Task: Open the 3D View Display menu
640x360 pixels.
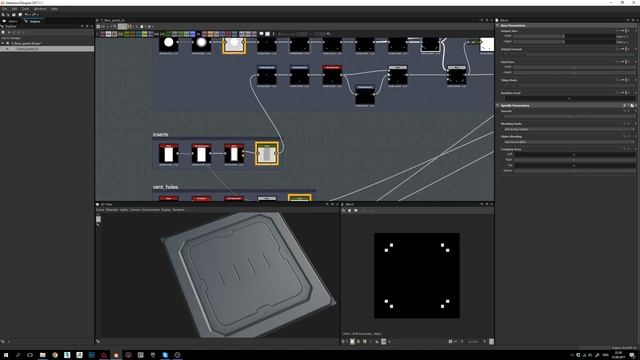Action: click(x=166, y=210)
